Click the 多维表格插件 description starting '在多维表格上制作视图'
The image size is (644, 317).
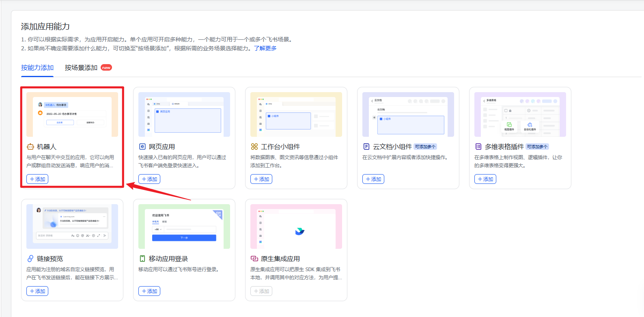(518, 162)
